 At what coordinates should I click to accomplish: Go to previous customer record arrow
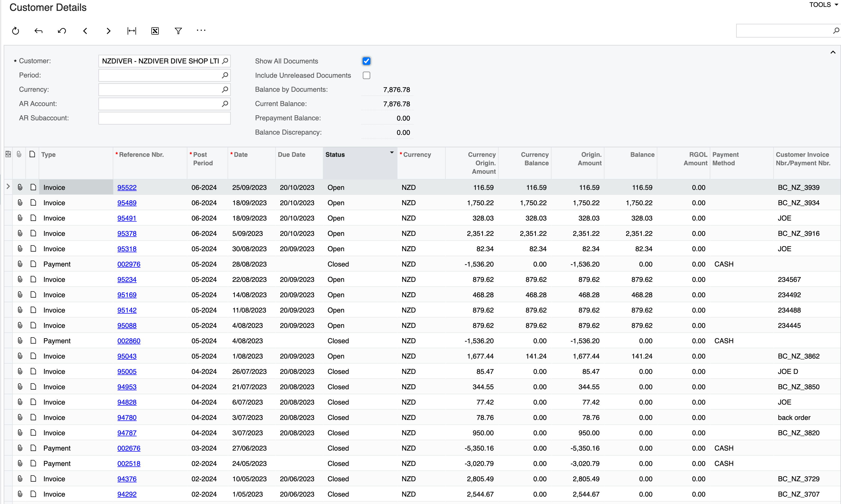[x=85, y=31]
